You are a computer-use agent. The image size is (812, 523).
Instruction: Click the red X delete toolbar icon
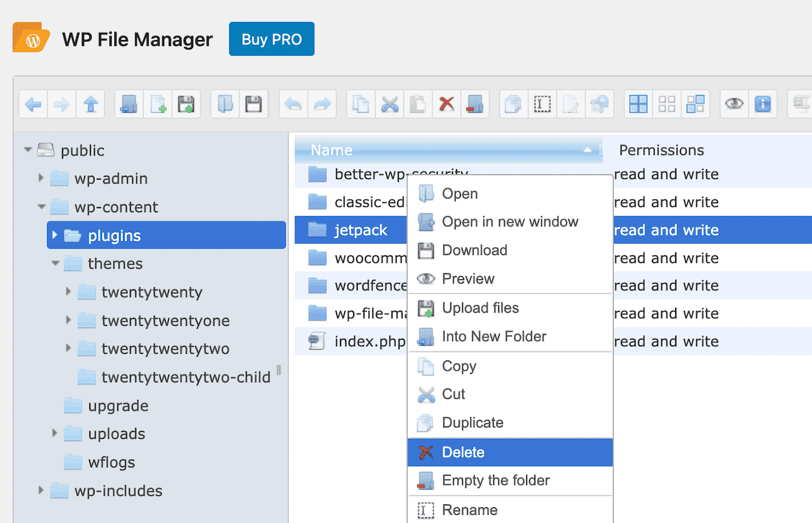pyautogui.click(x=447, y=104)
